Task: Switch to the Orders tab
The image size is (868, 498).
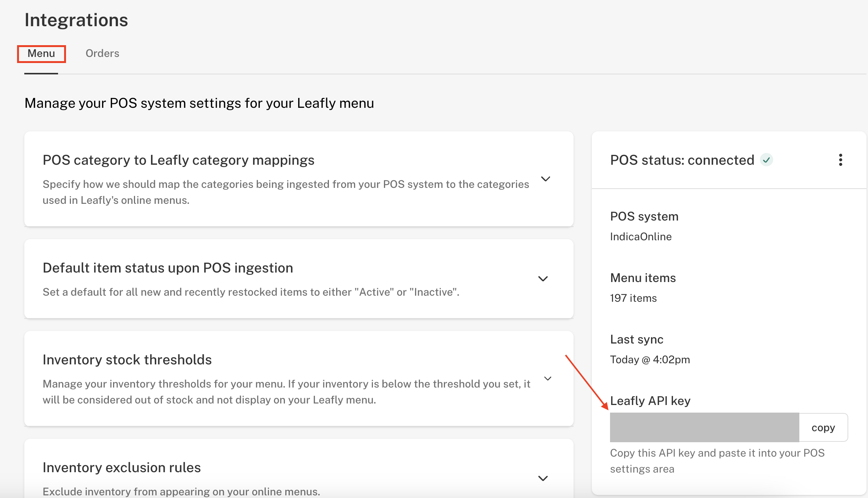Action: tap(102, 54)
